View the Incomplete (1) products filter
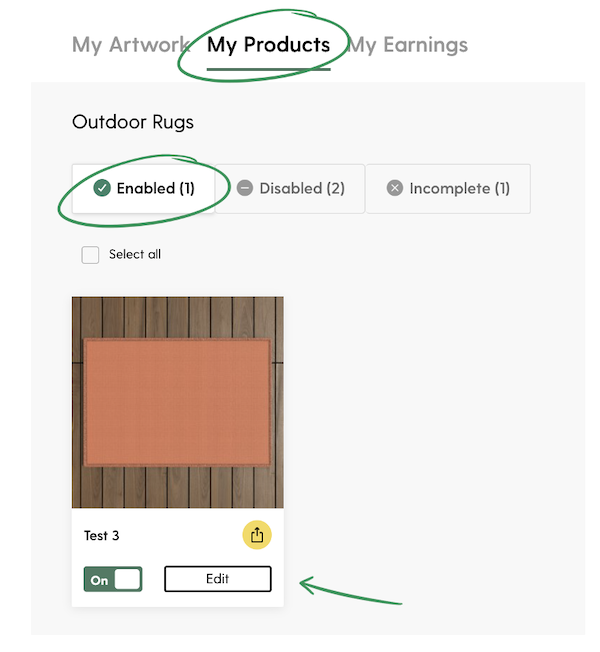This screenshot has width=600, height=652. point(448,188)
